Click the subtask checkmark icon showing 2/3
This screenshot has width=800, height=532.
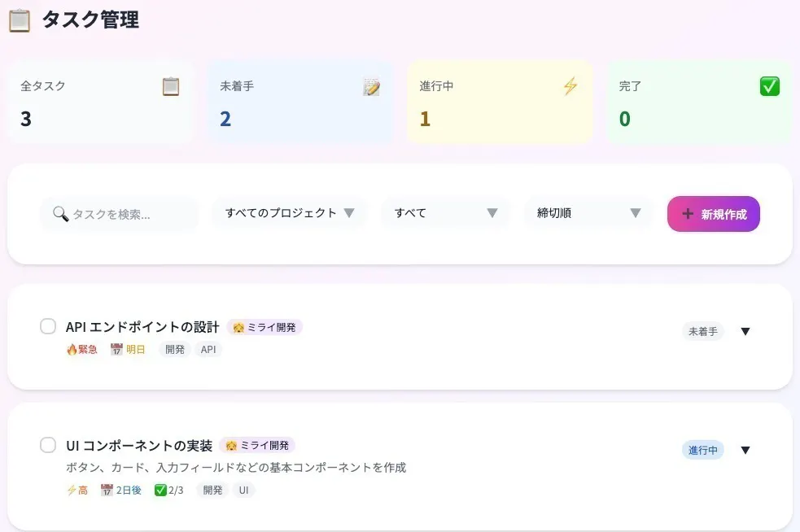[160, 491]
